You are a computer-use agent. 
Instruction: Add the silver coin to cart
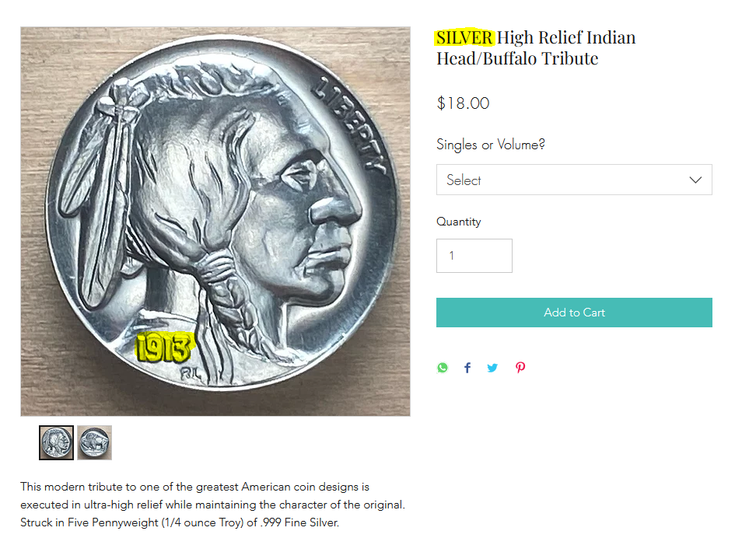pyautogui.click(x=574, y=313)
